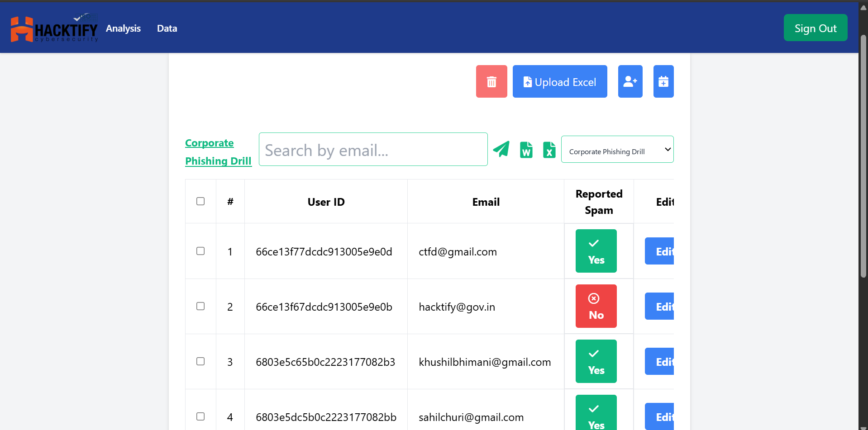The width and height of the screenshot is (868, 430).
Task: Click the calendar plus icon button
Action: pos(663,81)
